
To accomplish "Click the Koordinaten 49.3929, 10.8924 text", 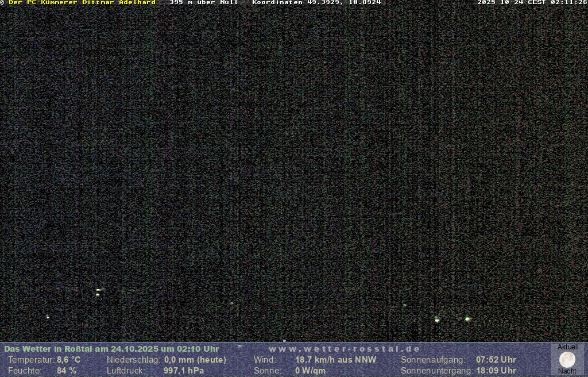I will tap(316, 2).
